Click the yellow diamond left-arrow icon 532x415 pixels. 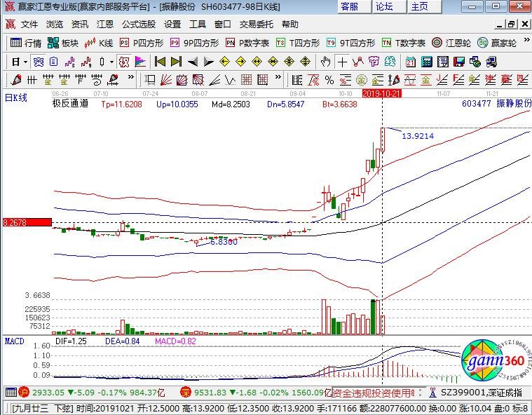[224, 62]
